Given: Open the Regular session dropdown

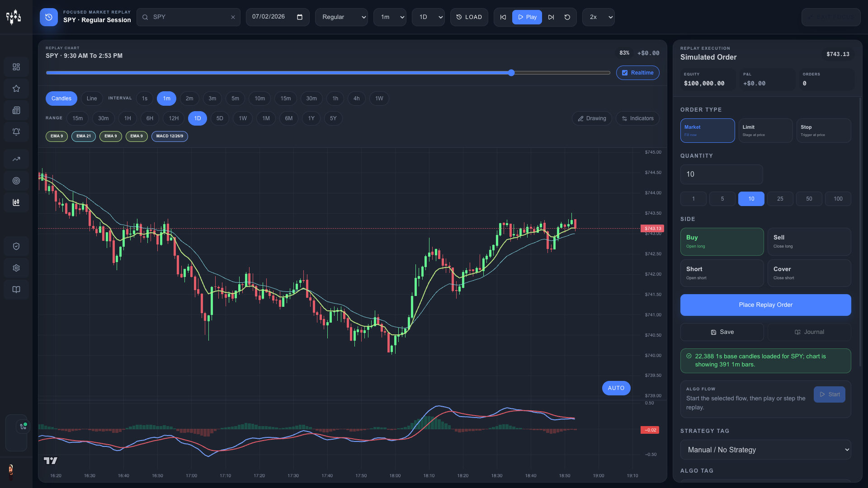Looking at the screenshot, I should (x=341, y=17).
